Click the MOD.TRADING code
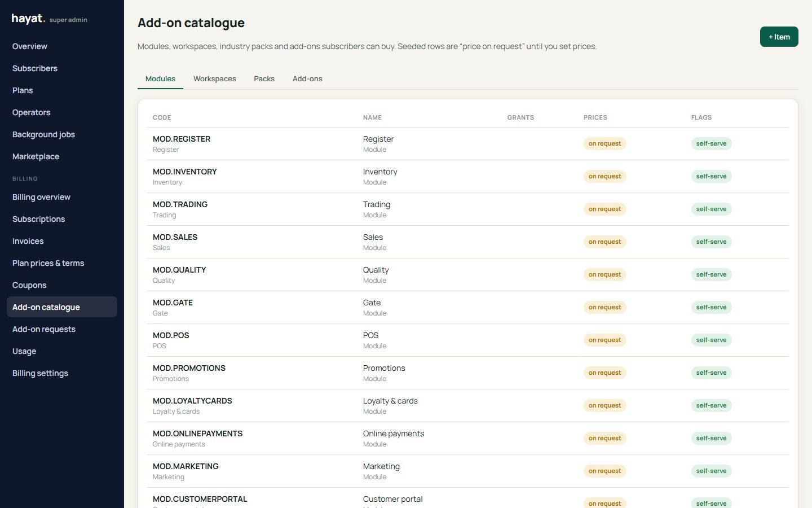Viewport: 812px width, 508px height. click(x=180, y=204)
